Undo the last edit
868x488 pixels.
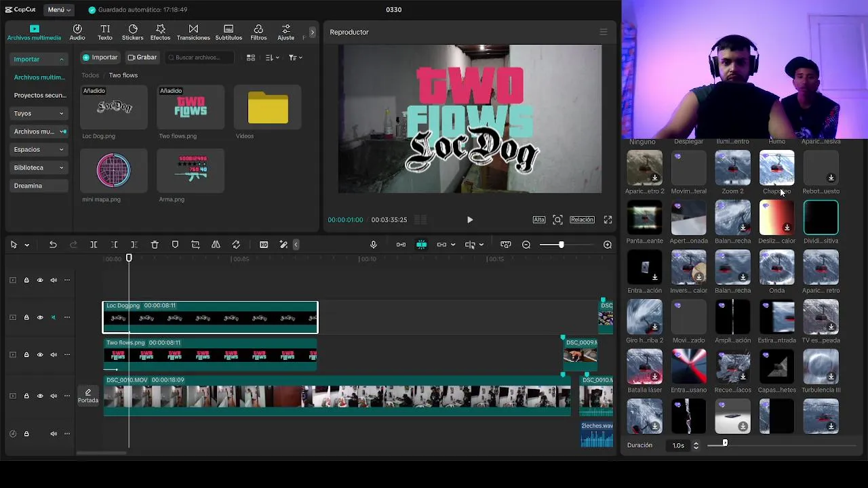pos(53,245)
